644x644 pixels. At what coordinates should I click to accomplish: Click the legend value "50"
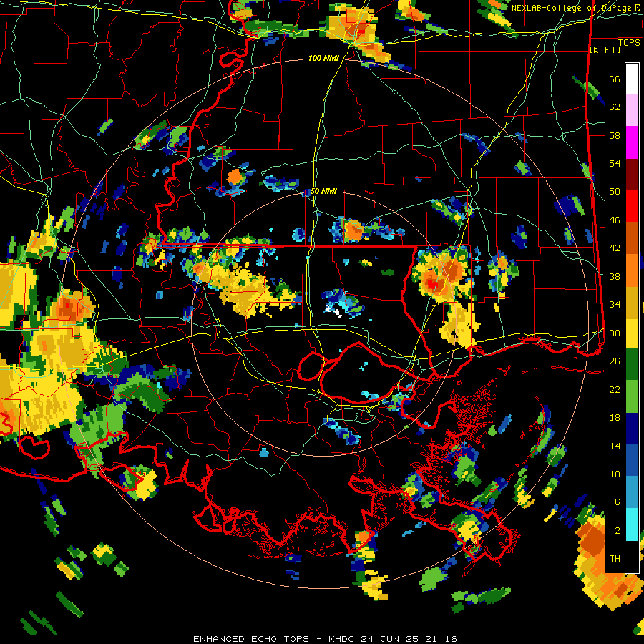(x=615, y=192)
